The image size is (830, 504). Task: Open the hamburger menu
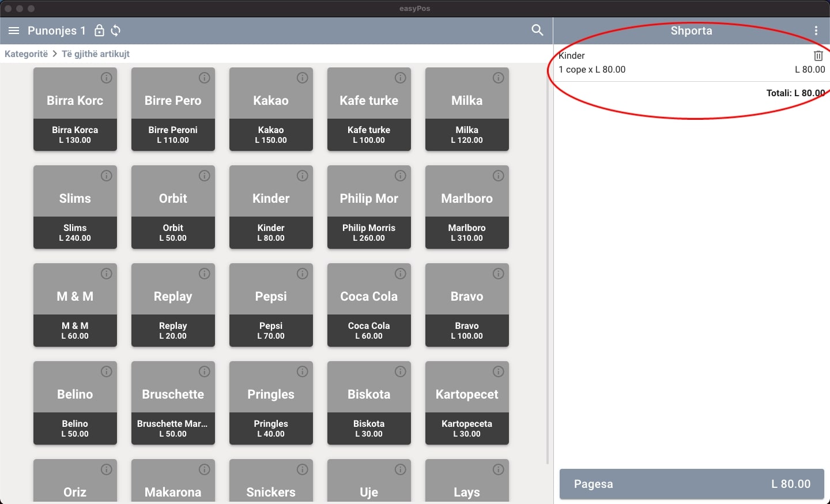pos(14,31)
